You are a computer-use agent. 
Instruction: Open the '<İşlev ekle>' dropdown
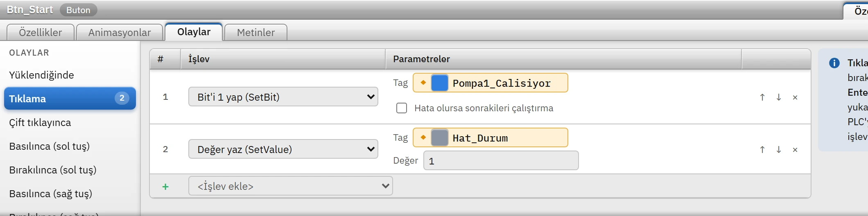291,186
